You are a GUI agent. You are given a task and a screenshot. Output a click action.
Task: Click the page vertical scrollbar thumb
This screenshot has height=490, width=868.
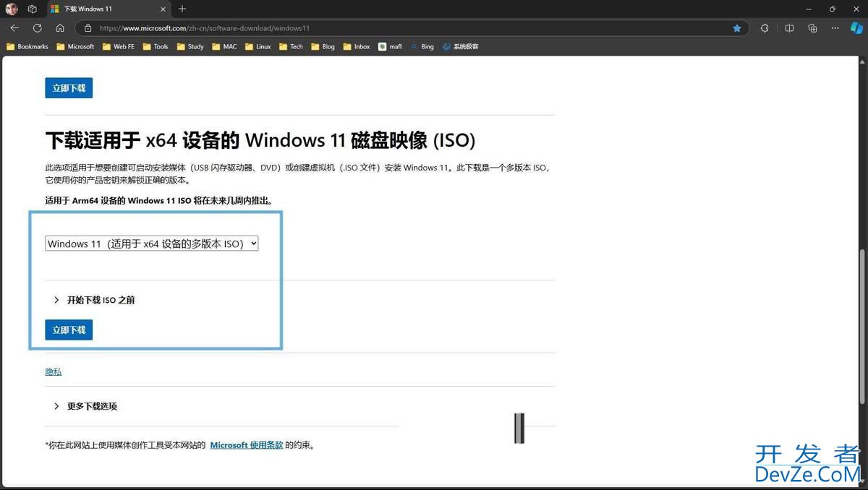[x=862, y=327]
